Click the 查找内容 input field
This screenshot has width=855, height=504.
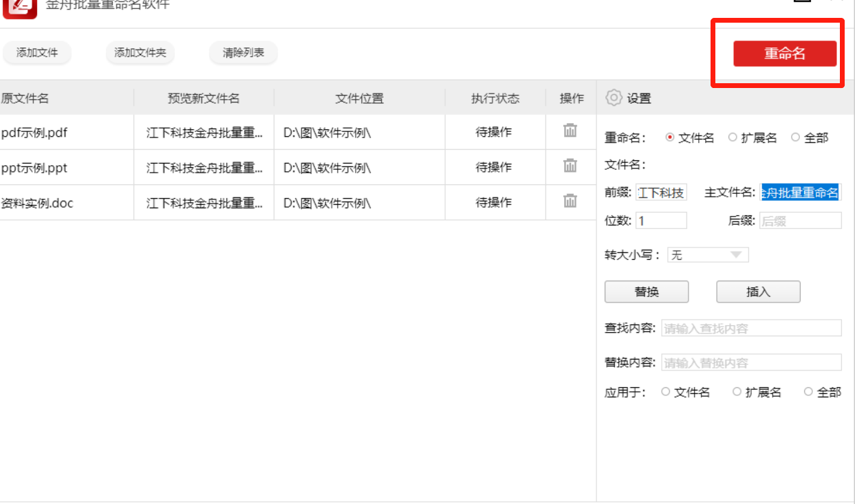pos(751,328)
